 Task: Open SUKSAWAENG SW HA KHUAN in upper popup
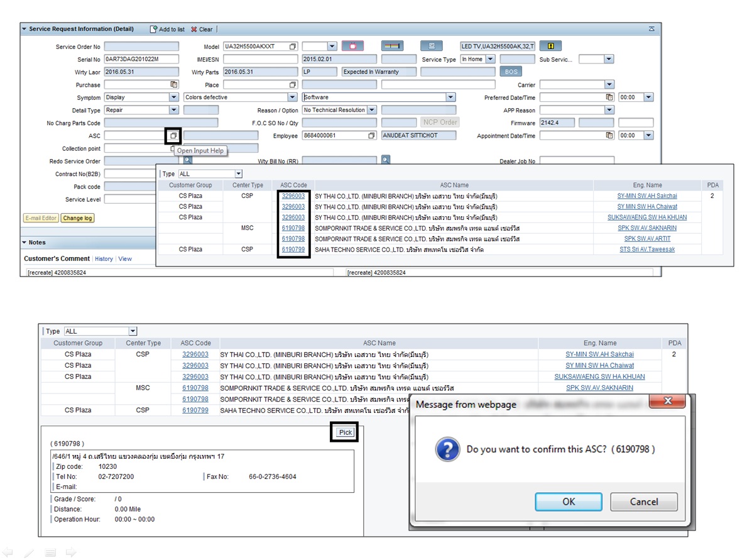pyautogui.click(x=647, y=217)
